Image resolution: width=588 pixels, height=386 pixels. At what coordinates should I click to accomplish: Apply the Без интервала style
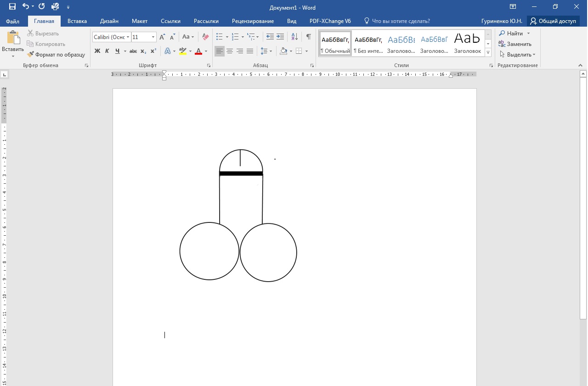(368, 44)
